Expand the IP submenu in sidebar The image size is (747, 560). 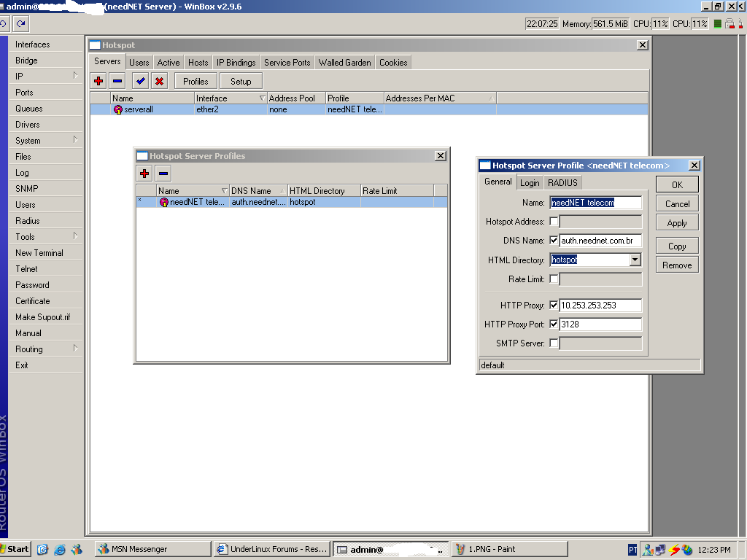click(75, 76)
